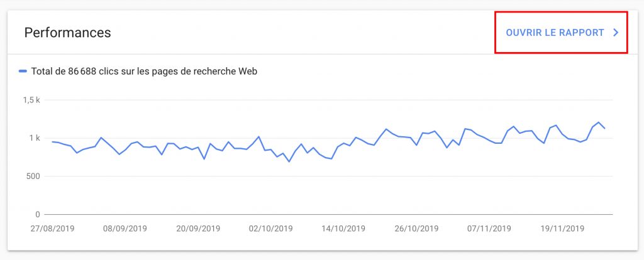Click the highest peak of the clicks line

pos(599,122)
